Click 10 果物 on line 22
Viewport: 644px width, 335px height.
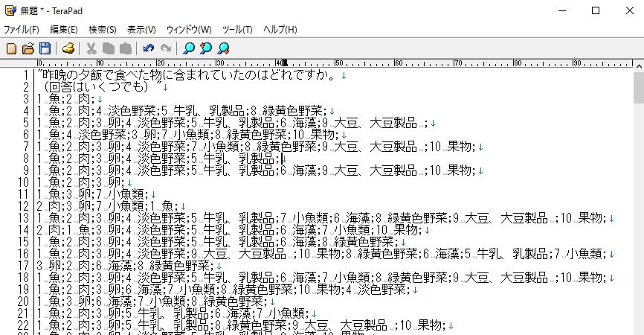coord(421,325)
